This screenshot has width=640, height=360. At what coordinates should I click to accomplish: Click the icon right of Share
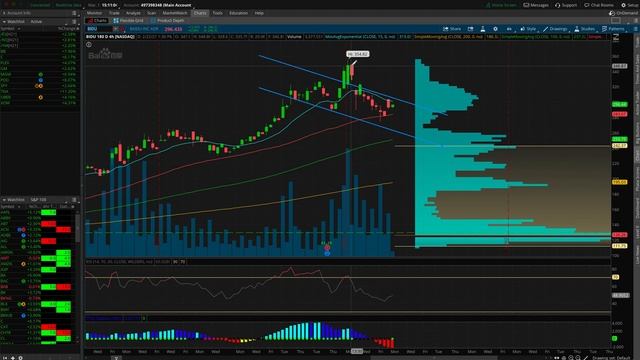coord(471,29)
